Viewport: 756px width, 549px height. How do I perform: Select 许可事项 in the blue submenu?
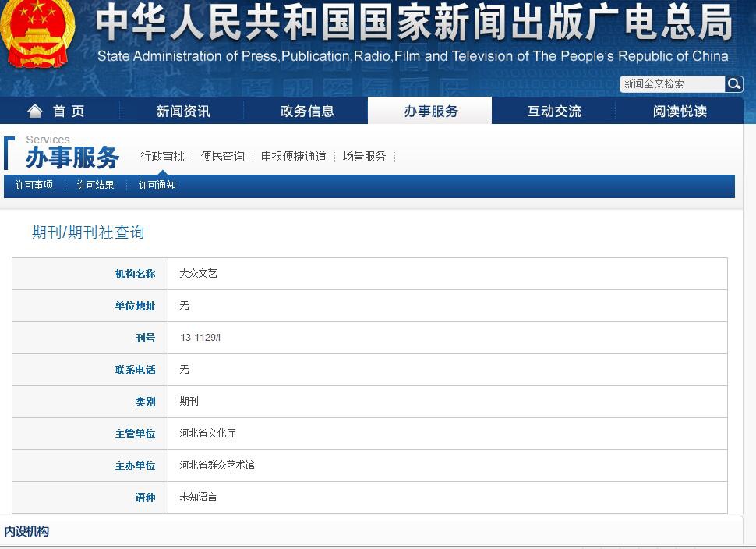click(x=34, y=186)
